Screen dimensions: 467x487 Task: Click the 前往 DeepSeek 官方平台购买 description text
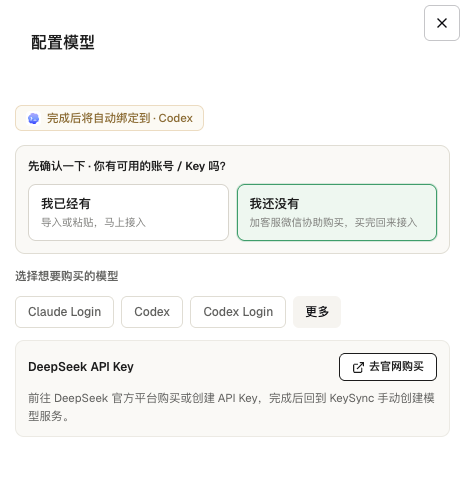tap(231, 407)
